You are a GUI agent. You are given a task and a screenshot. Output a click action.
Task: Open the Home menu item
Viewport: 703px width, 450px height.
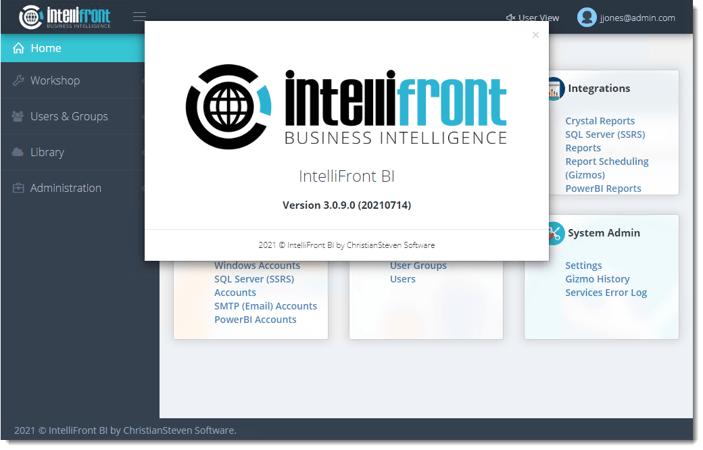point(73,48)
